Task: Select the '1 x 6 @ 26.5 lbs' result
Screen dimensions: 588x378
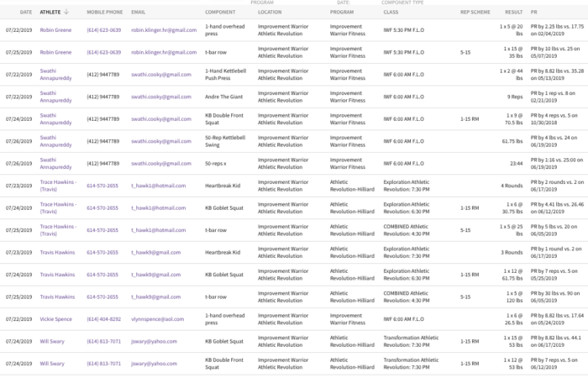Action: point(514,319)
